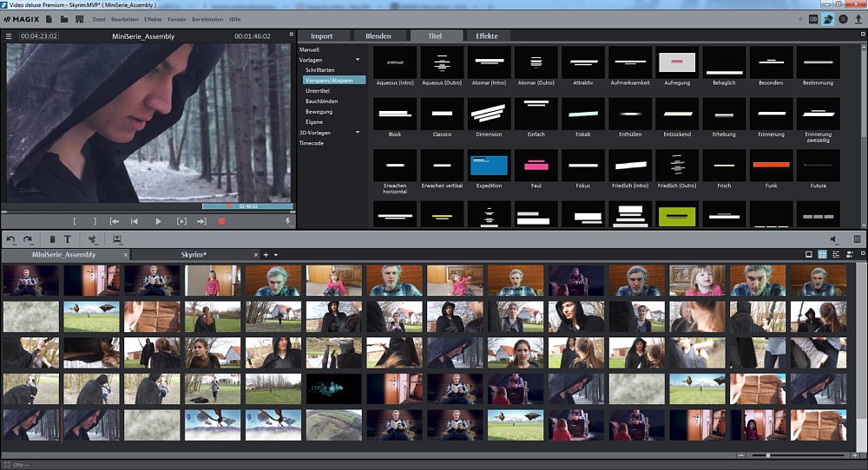Set the range in-point bracket marker

pyautogui.click(x=76, y=221)
